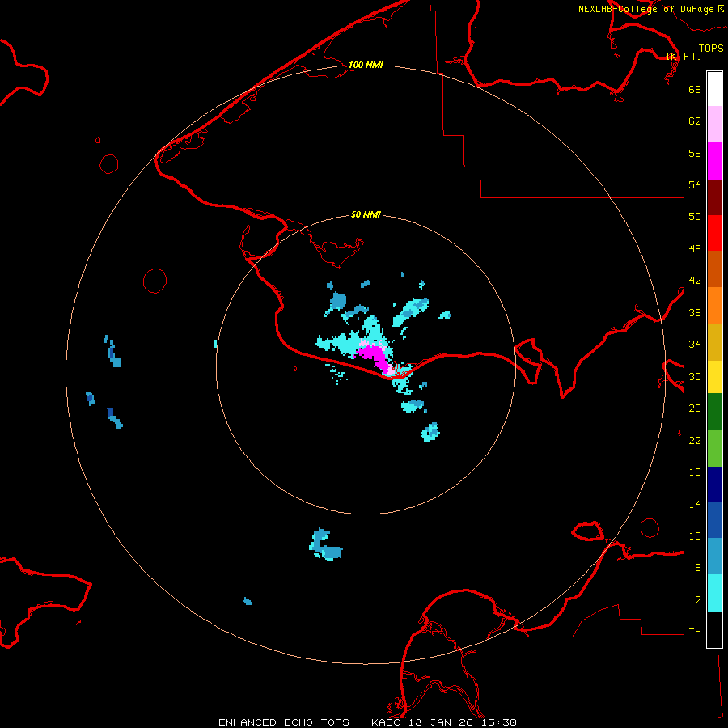
Task: Click the [K FT] units label
Action: (x=684, y=56)
